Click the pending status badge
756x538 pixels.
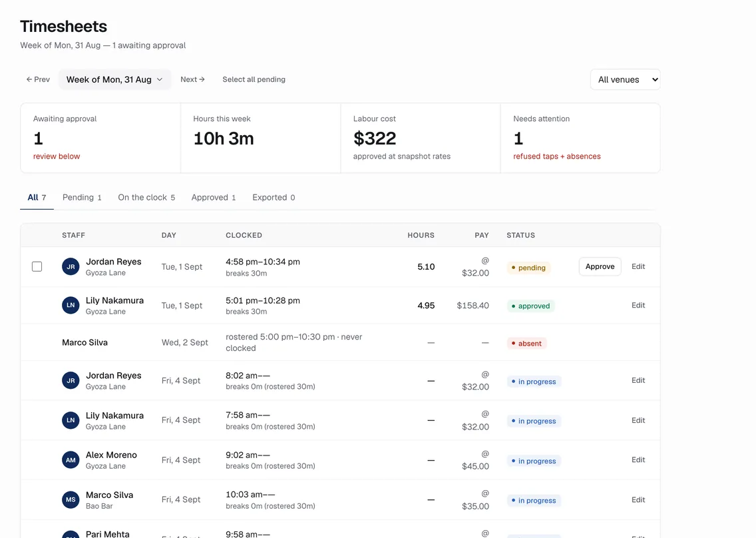pos(528,268)
